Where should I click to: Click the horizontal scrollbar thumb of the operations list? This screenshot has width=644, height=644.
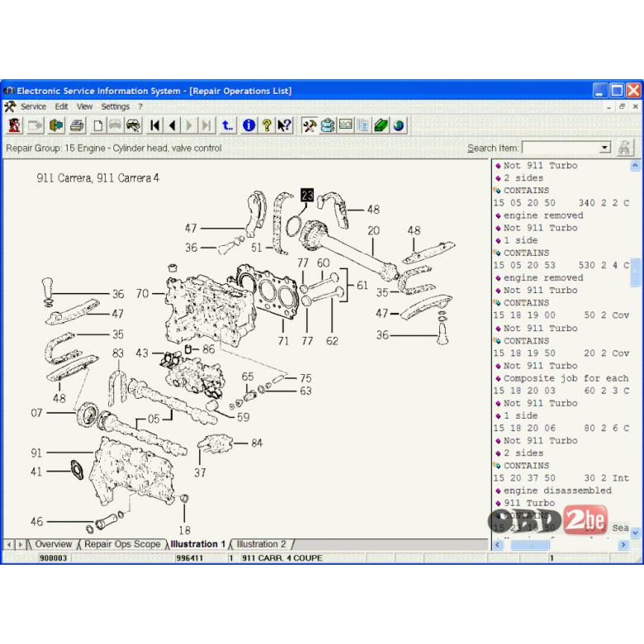pyautogui.click(x=529, y=545)
